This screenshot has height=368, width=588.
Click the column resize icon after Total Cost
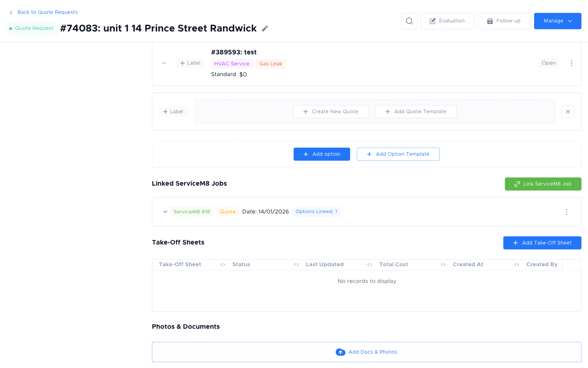443,265
